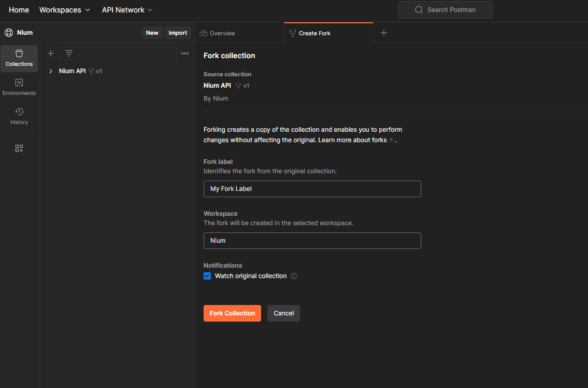Go to Home in top navigation
The width and height of the screenshot is (588, 388).
(19, 10)
